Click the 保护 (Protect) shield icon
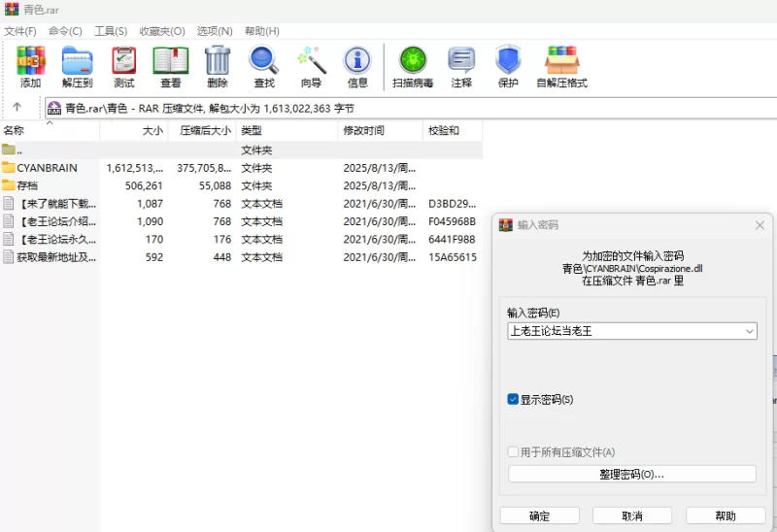The image size is (777, 532). [x=508, y=60]
